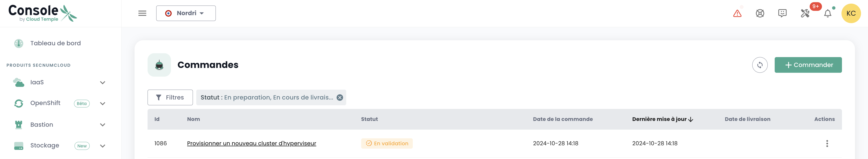
Task: Refresh the Commandes list
Action: (760, 65)
